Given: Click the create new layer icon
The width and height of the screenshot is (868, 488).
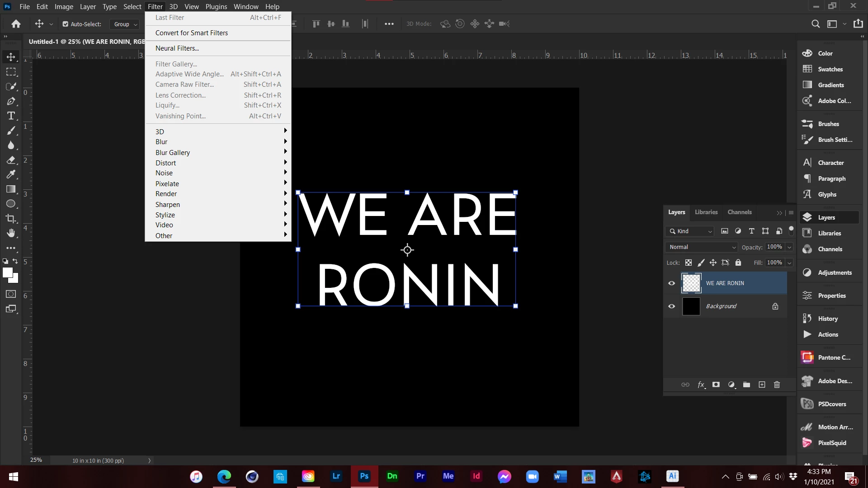Looking at the screenshot, I should coord(762,385).
